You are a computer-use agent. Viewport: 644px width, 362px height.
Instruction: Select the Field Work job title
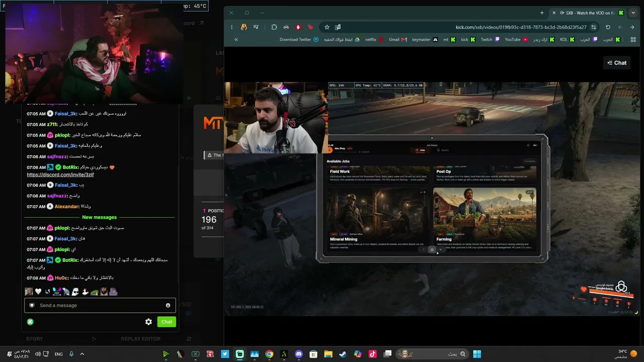(340, 171)
